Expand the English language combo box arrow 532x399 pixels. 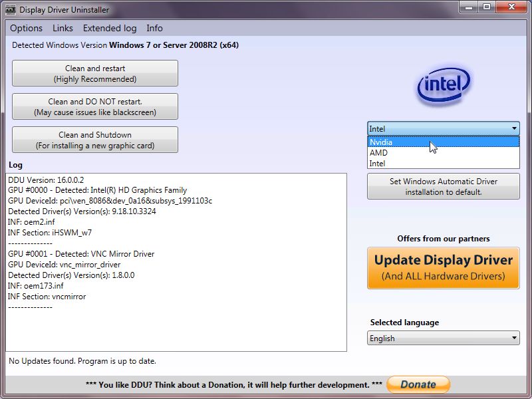[x=515, y=338]
